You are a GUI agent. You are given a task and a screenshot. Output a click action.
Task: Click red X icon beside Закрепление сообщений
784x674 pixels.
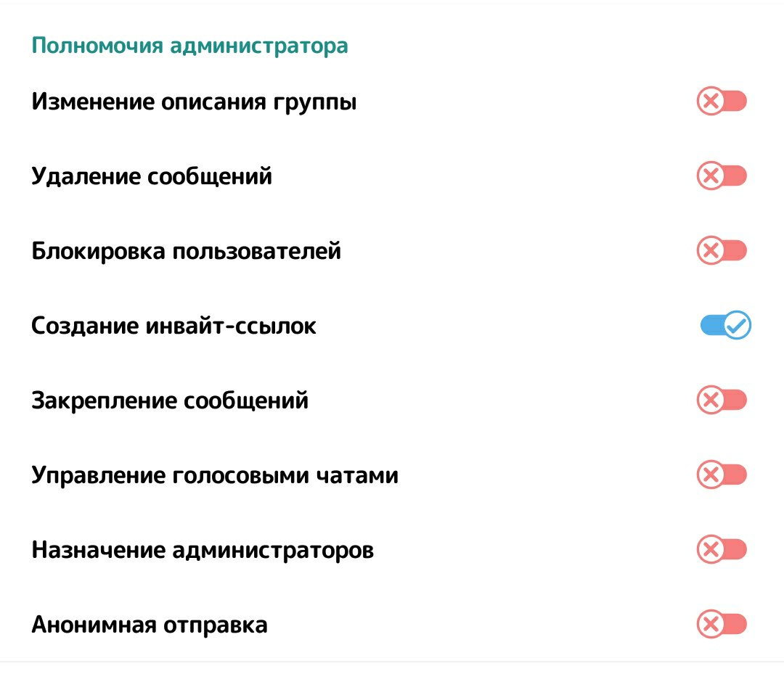click(x=711, y=400)
